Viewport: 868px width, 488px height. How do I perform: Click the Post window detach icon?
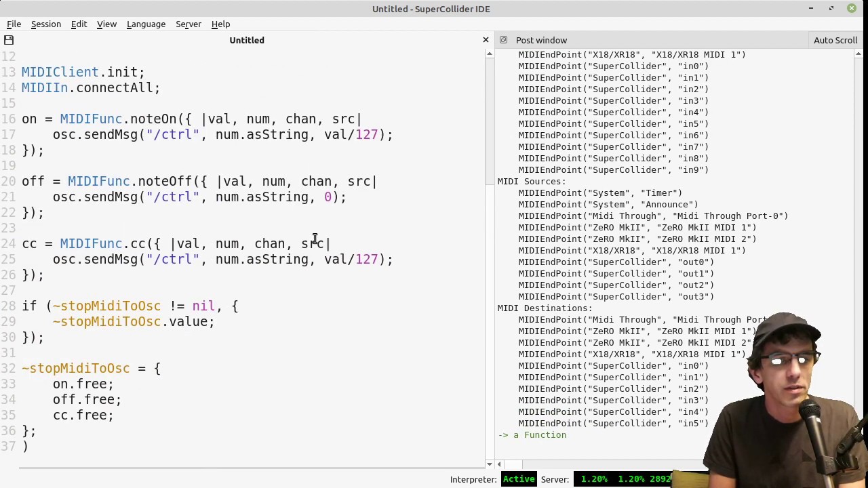(503, 40)
